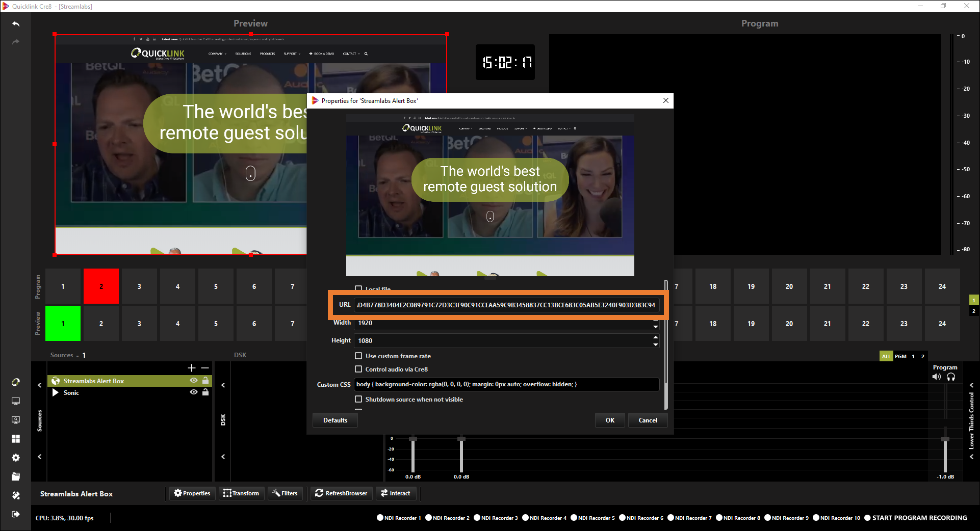The width and height of the screenshot is (980, 531).
Task: Enable Use custom frame rate checkbox
Action: (358, 356)
